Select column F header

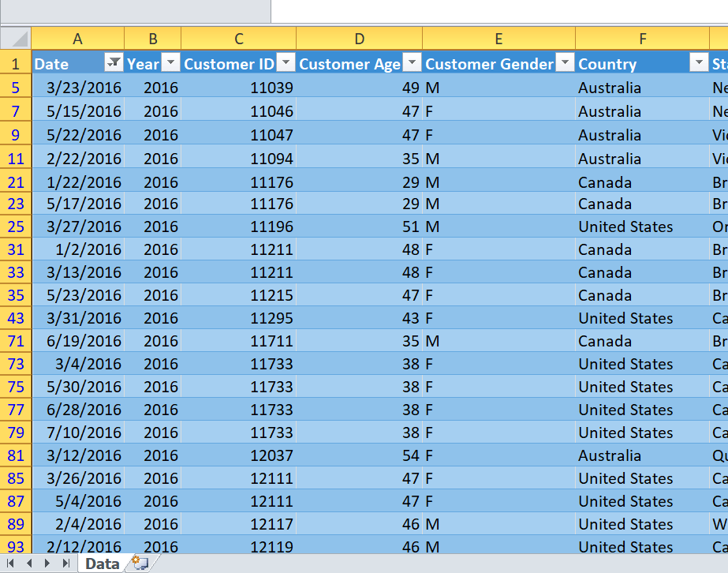coord(642,39)
